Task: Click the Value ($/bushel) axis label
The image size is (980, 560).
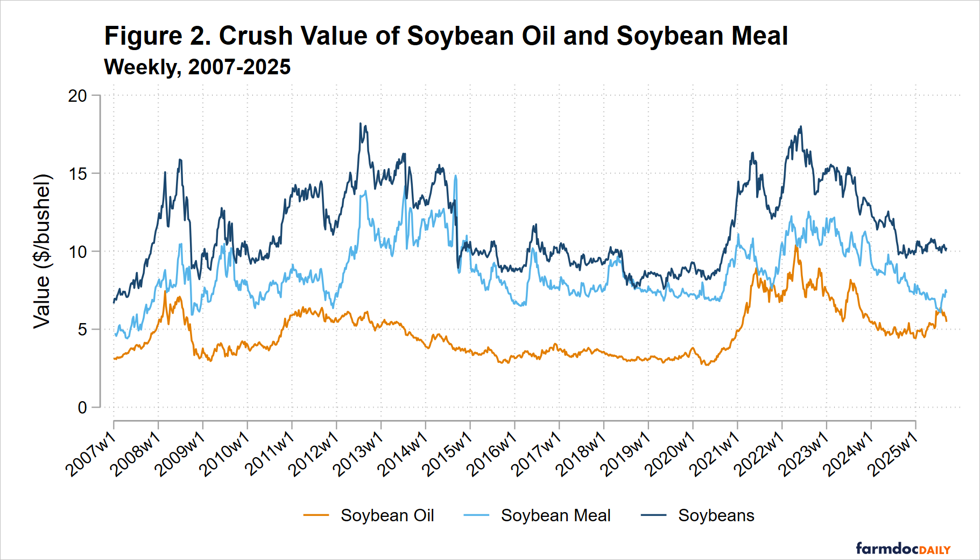Action: tap(42, 251)
